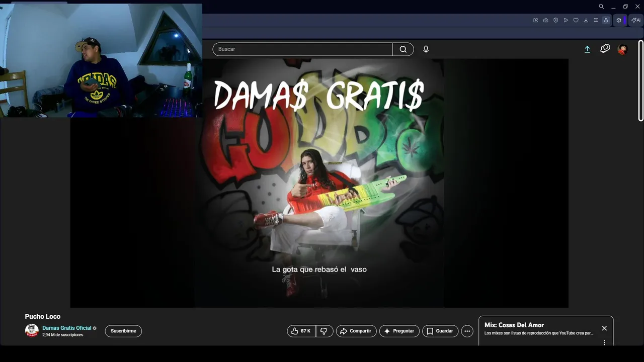Click the browser snapshot camera icon

point(545,20)
